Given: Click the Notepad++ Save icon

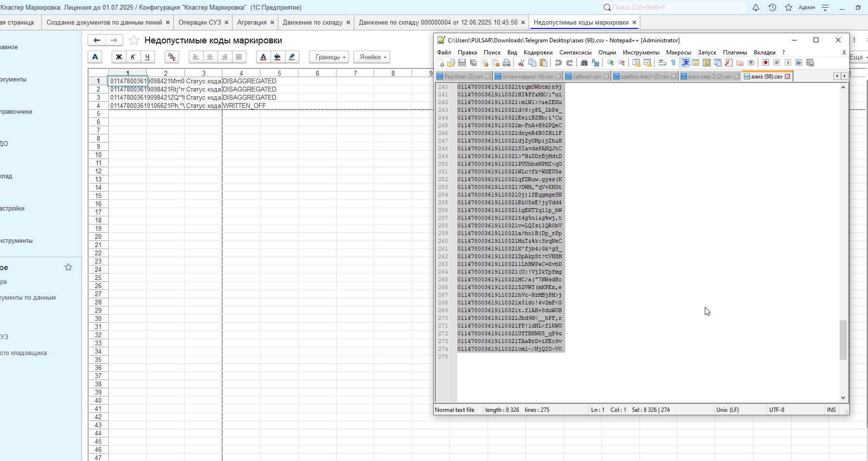Looking at the screenshot, I should coord(462,63).
